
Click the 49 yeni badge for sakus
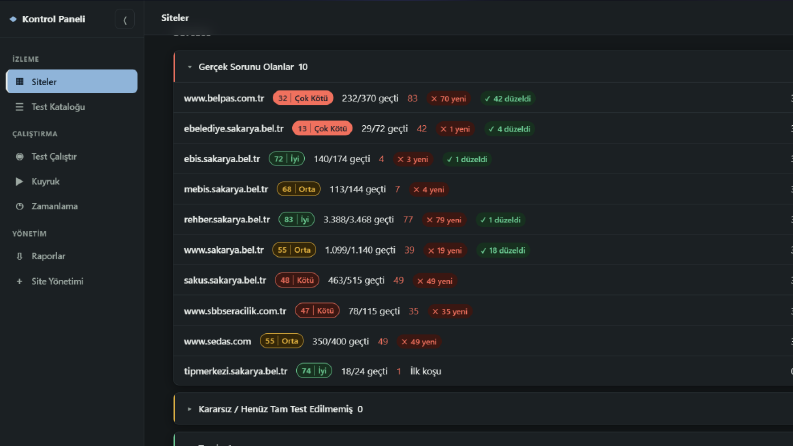coord(434,281)
